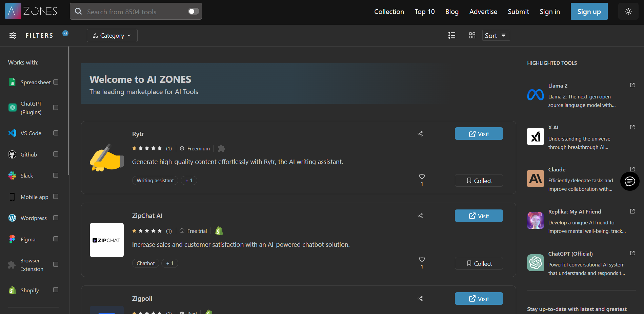Screen dimensions: 644x314
Task: Open the Submit page
Action: coord(518,12)
